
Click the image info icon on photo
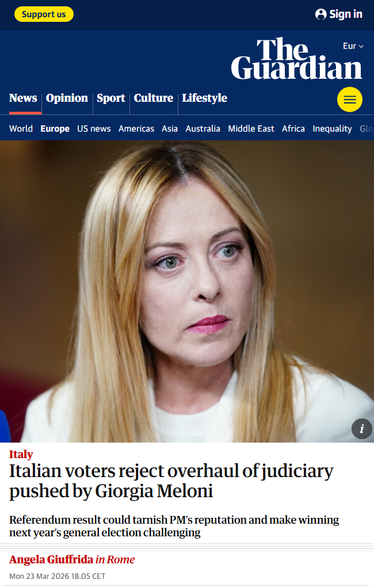[361, 429]
